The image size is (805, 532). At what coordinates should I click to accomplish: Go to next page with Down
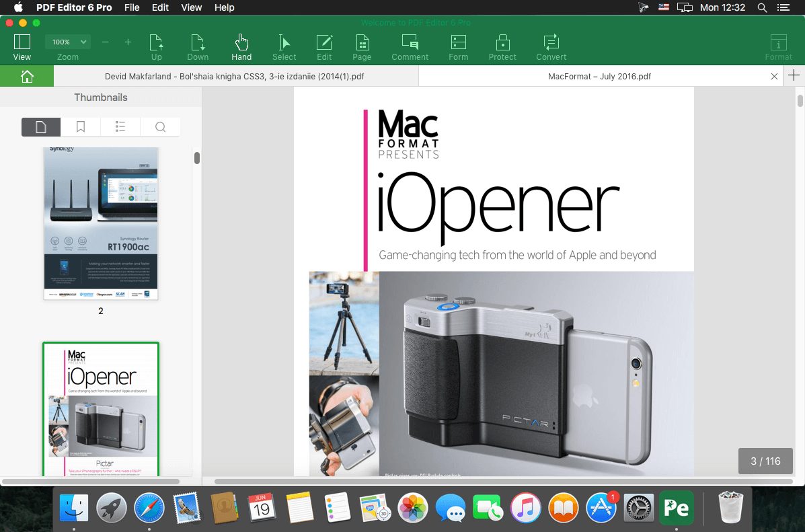point(198,47)
